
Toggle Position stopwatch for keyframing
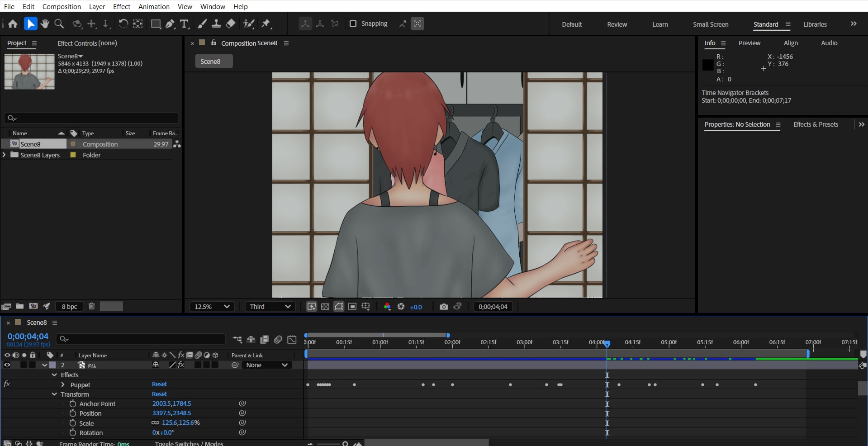(72, 413)
